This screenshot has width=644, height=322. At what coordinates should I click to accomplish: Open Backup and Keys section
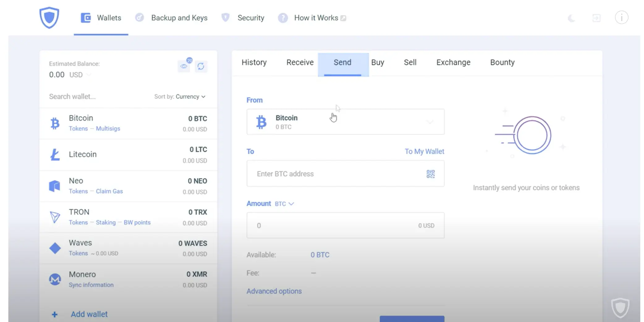coord(179,18)
